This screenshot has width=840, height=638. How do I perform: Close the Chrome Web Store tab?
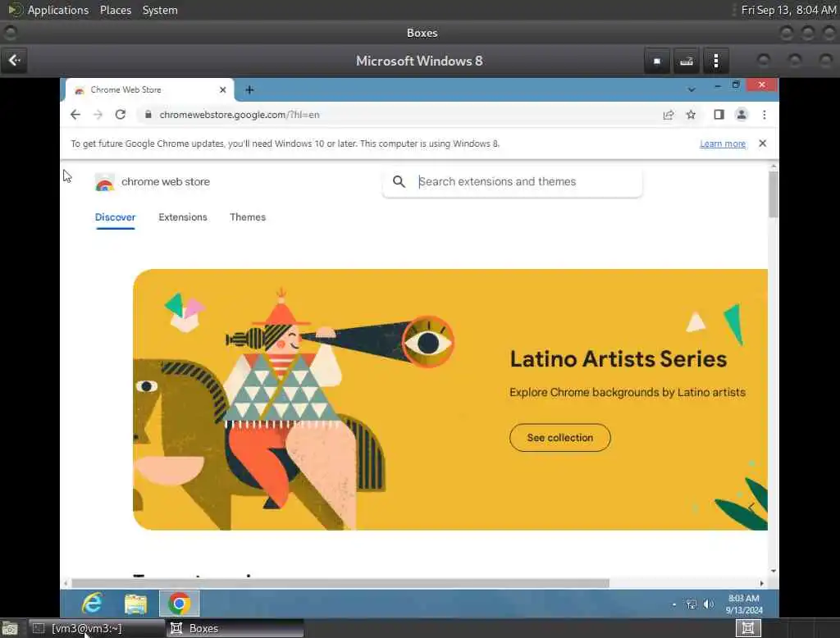(223, 90)
